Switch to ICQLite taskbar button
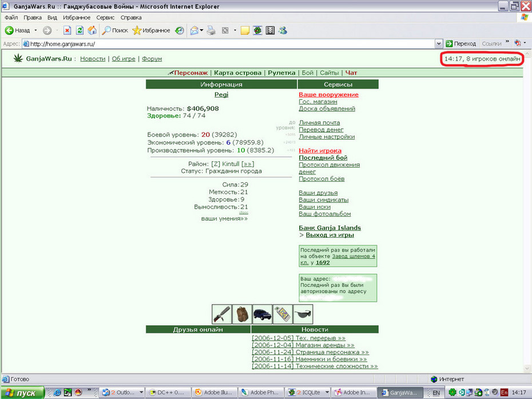Image resolution: width=532 pixels, height=399 pixels. coord(308,392)
